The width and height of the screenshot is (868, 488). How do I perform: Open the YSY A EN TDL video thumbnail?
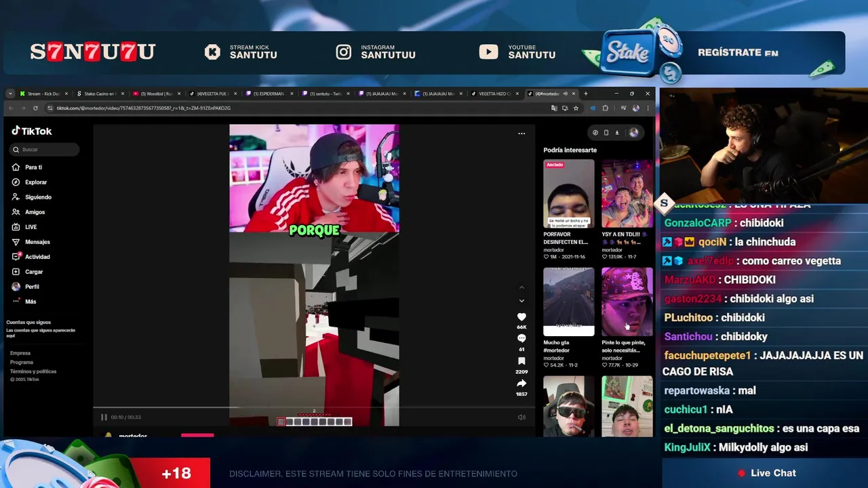point(627,194)
